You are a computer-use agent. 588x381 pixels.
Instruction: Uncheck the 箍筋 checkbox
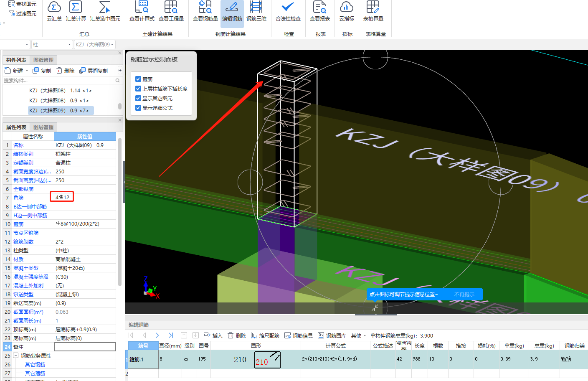point(138,79)
